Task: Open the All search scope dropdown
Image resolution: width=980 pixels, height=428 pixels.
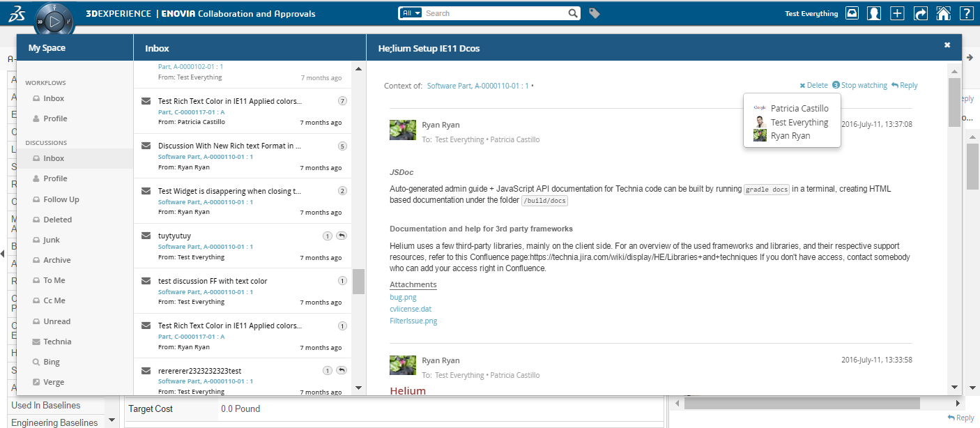Action: 411,13
